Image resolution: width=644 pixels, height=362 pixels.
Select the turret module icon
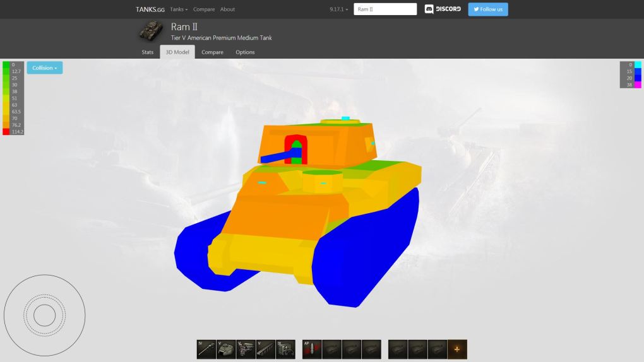pyautogui.click(x=226, y=349)
